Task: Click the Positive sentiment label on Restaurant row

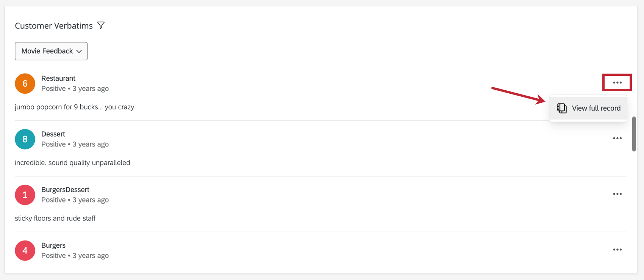Action: click(53, 88)
